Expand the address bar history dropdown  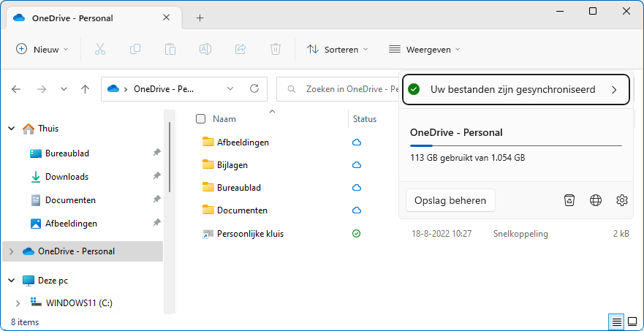click(230, 88)
